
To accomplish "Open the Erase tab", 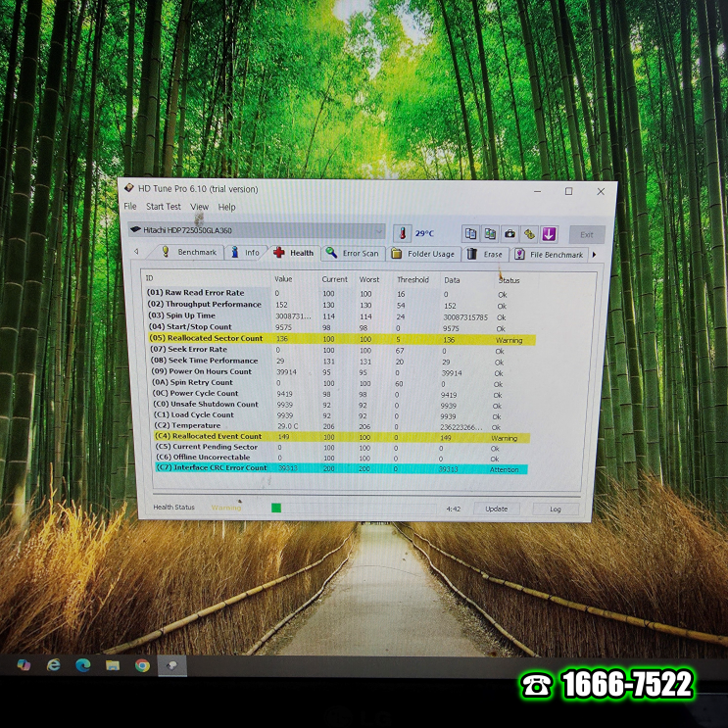I will pyautogui.click(x=485, y=255).
